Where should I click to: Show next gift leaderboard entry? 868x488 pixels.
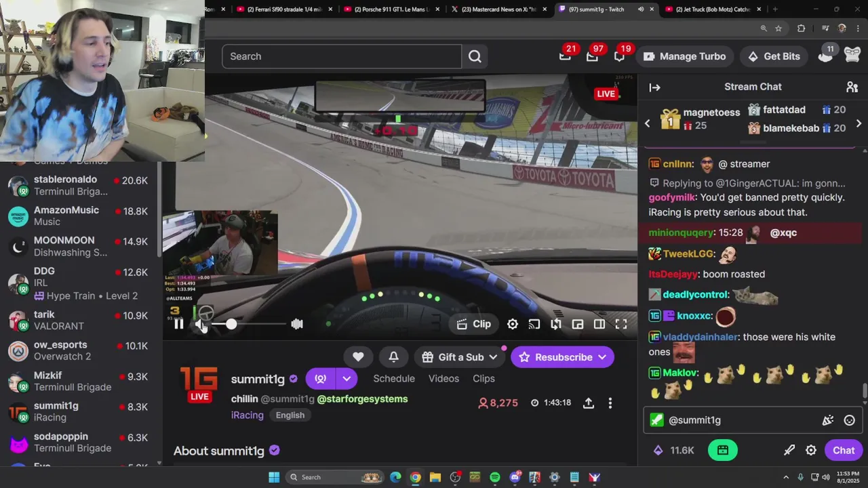click(x=859, y=123)
